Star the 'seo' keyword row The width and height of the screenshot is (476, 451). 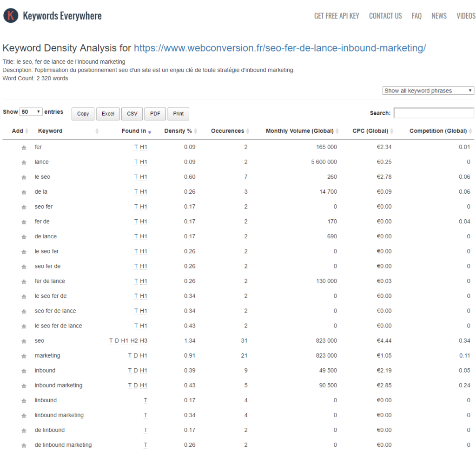[24, 341]
